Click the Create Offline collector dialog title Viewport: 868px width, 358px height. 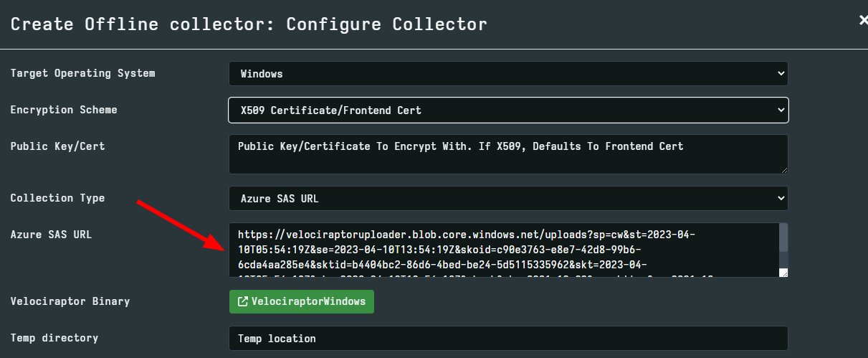click(249, 24)
